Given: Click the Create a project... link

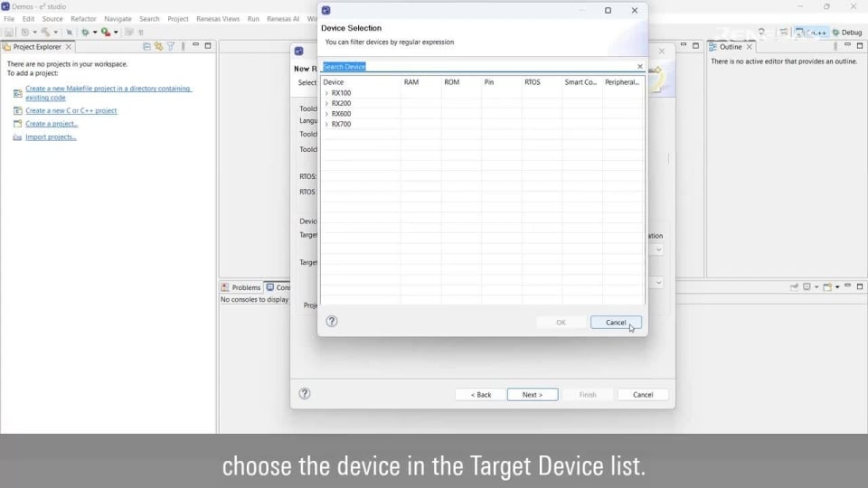Looking at the screenshot, I should coord(52,124).
